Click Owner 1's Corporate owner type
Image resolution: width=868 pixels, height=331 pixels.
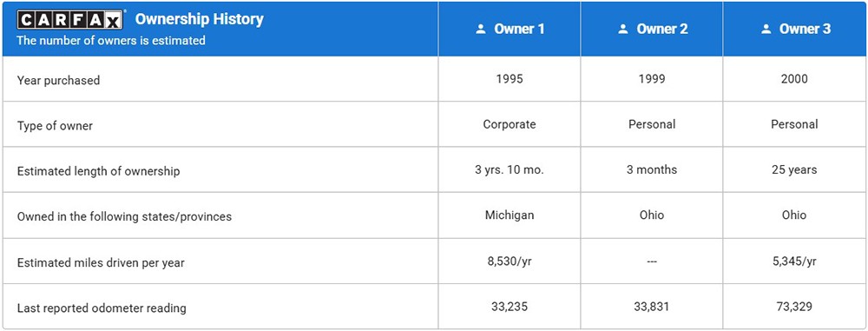click(x=510, y=125)
